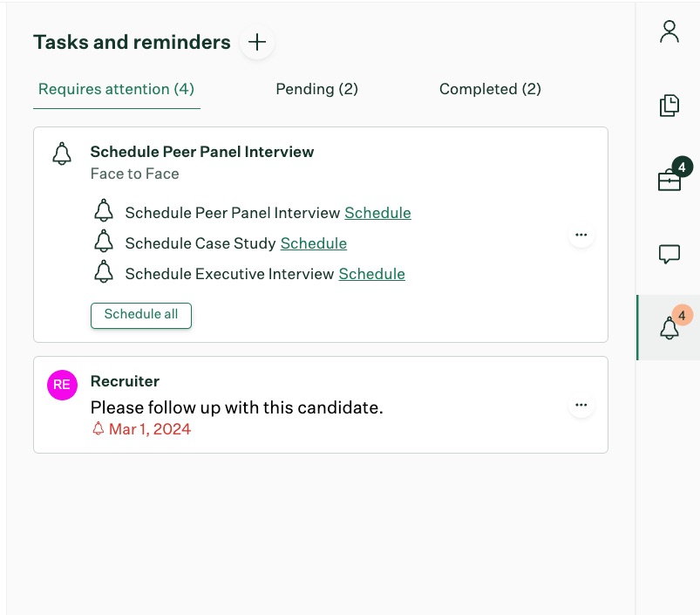Switch to the Requires attention tab

pos(116,89)
